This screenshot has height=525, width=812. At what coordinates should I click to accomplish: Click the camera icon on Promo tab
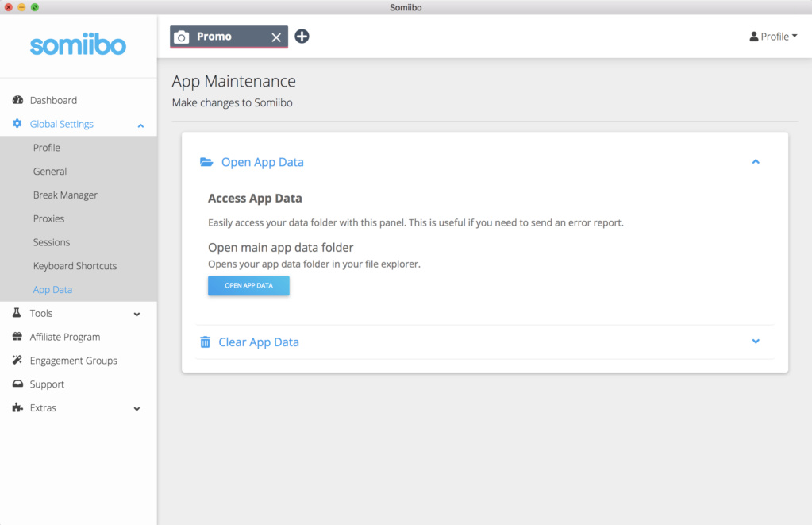[181, 37]
